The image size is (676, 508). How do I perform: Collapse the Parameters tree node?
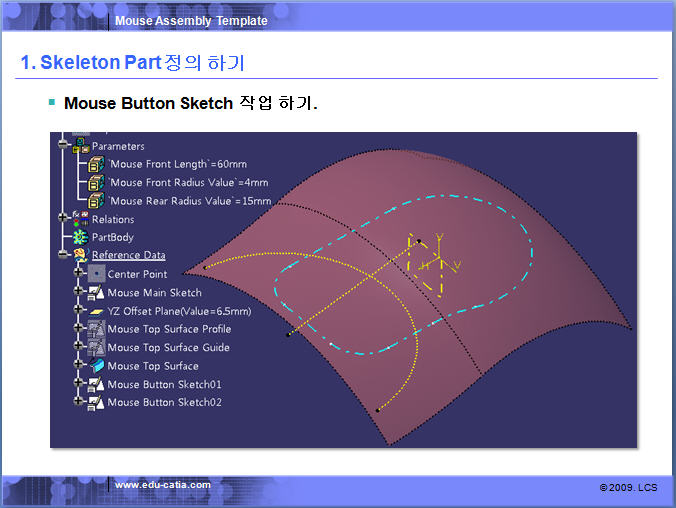point(64,146)
